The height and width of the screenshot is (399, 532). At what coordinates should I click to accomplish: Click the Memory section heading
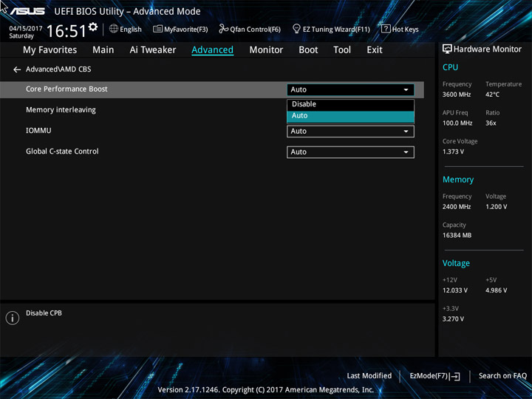pyautogui.click(x=458, y=180)
